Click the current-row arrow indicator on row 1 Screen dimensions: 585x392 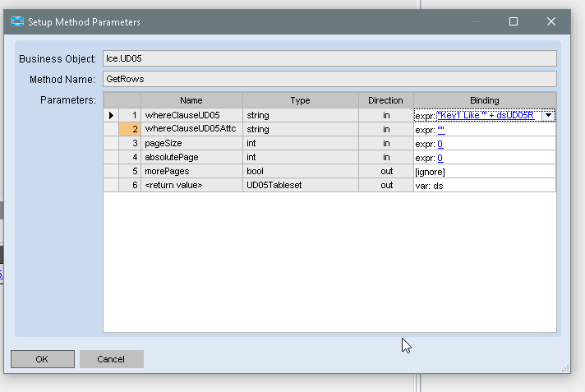111,116
